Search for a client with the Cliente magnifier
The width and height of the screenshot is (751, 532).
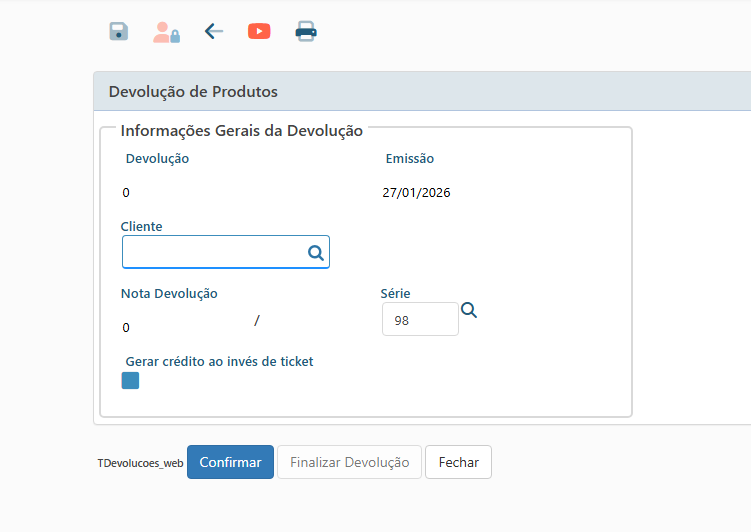pos(316,253)
